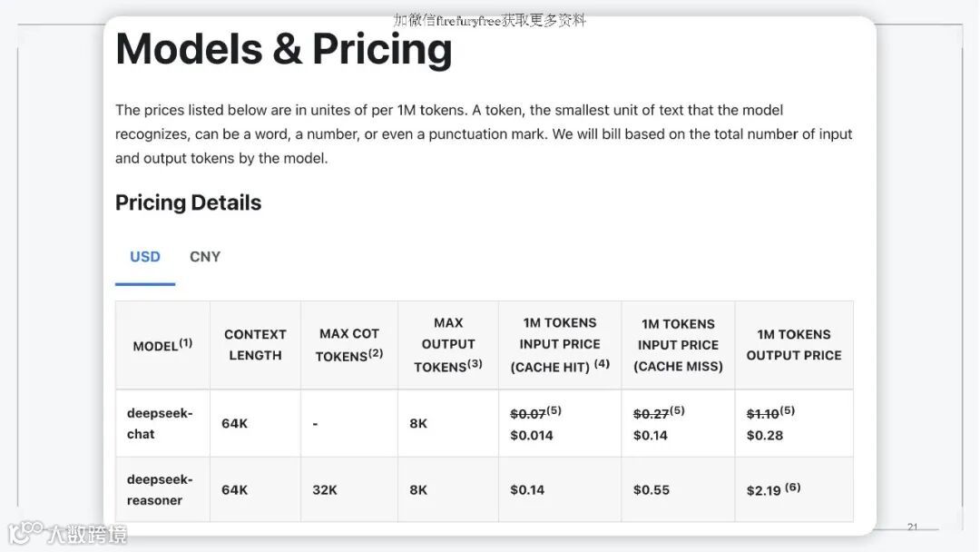
Task: Click the 32K max COT tokens cell
Action: (x=325, y=490)
